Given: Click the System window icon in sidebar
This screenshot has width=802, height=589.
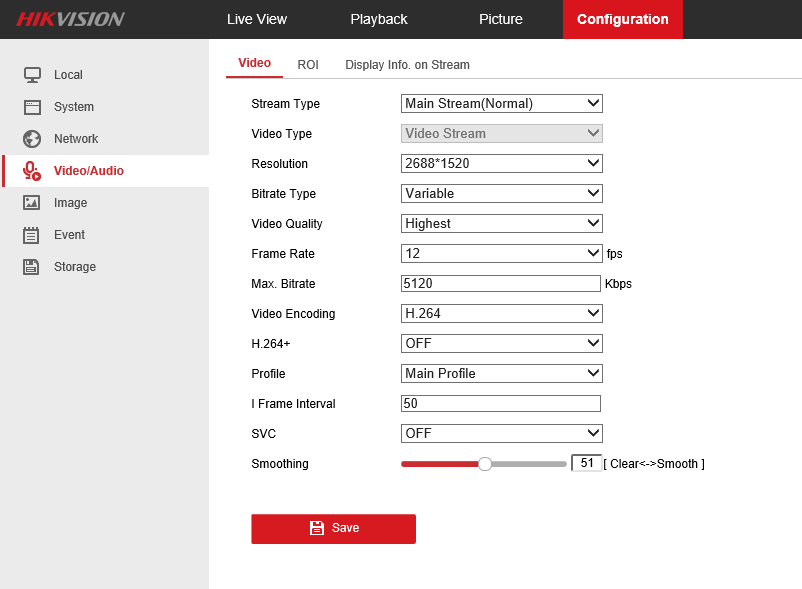Looking at the screenshot, I should point(32,107).
